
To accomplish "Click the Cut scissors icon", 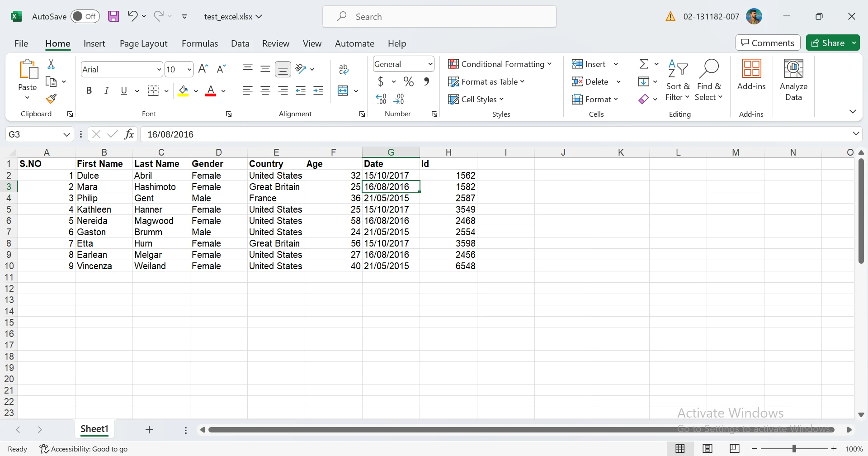I will 51,65.
